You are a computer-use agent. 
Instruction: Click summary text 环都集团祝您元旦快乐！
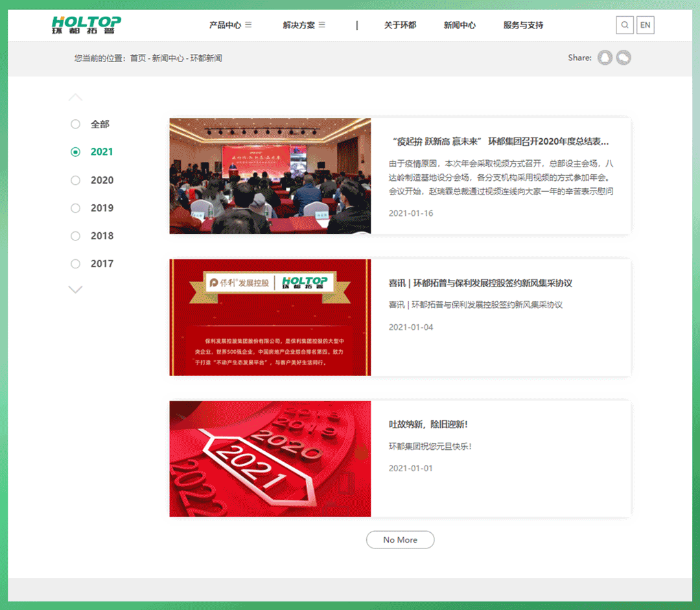click(x=430, y=446)
